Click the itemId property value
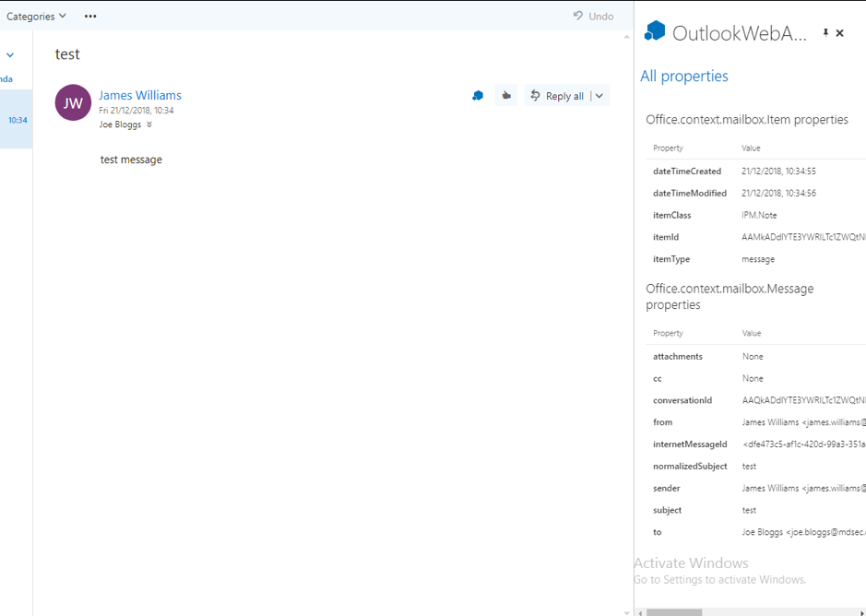Image resolution: width=866 pixels, height=616 pixels. point(802,237)
